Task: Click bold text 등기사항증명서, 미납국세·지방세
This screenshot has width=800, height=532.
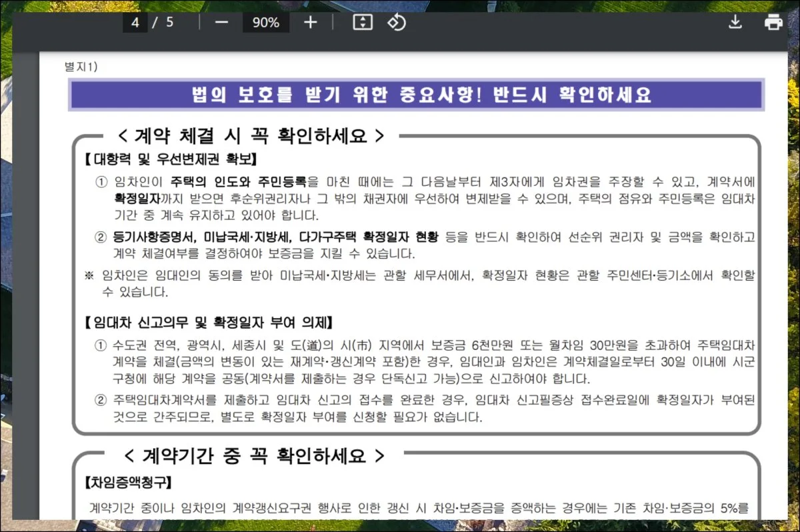Action: [x=203, y=237]
